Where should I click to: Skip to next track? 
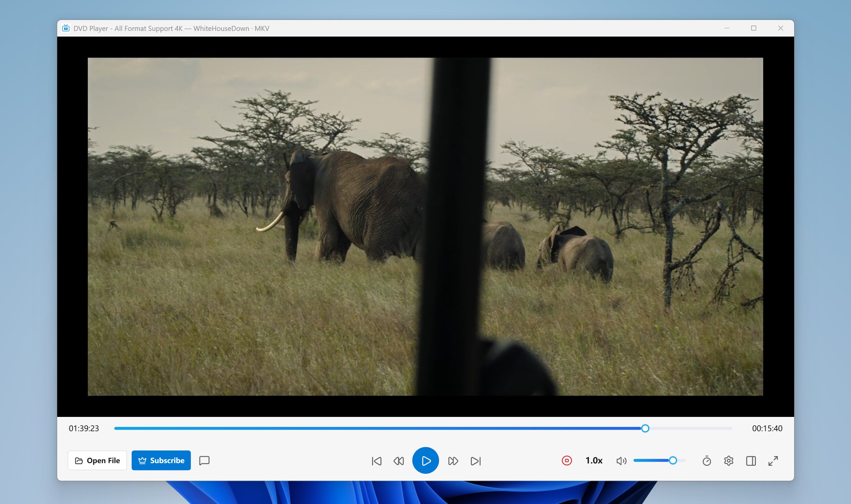point(476,461)
